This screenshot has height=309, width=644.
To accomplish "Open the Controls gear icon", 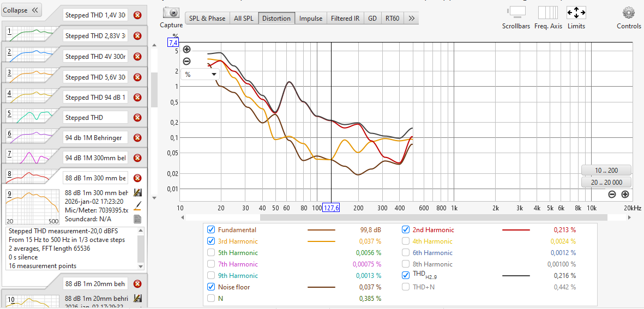I will coord(629,13).
